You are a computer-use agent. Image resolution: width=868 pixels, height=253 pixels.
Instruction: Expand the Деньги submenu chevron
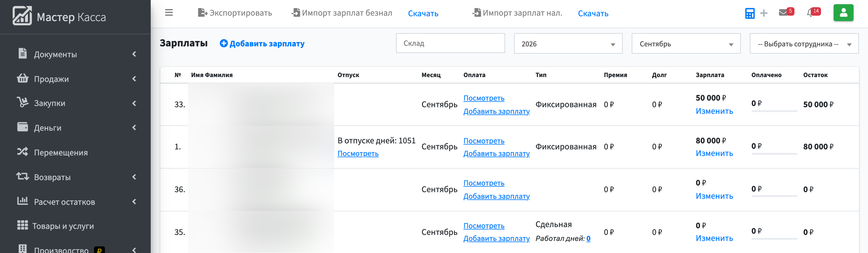[x=134, y=128]
